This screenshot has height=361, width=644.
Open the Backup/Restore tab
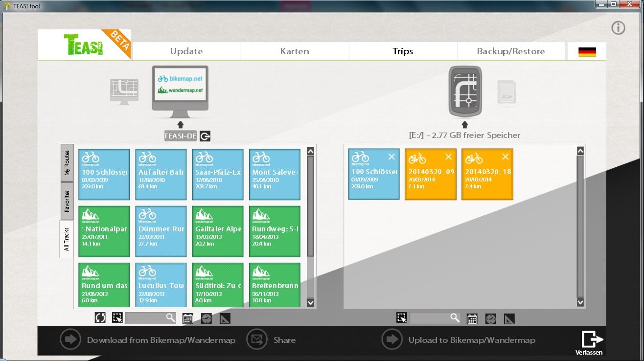tap(510, 51)
